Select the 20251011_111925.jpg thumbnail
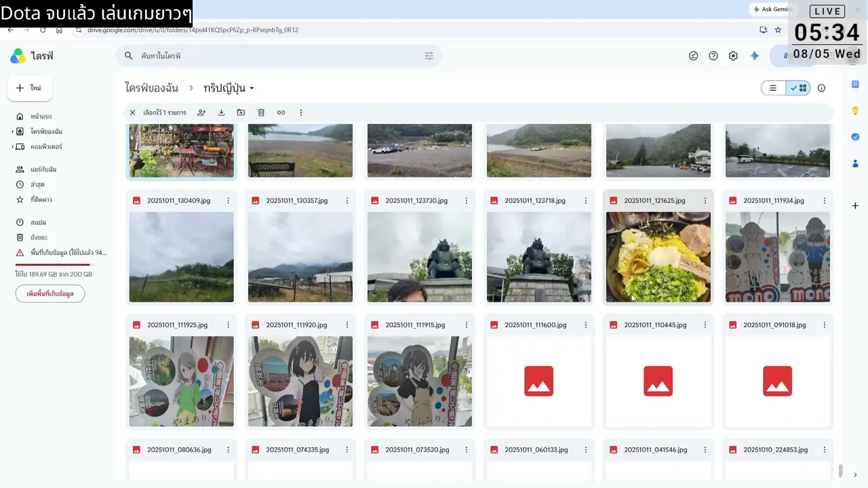The width and height of the screenshot is (868, 488). 181,382
